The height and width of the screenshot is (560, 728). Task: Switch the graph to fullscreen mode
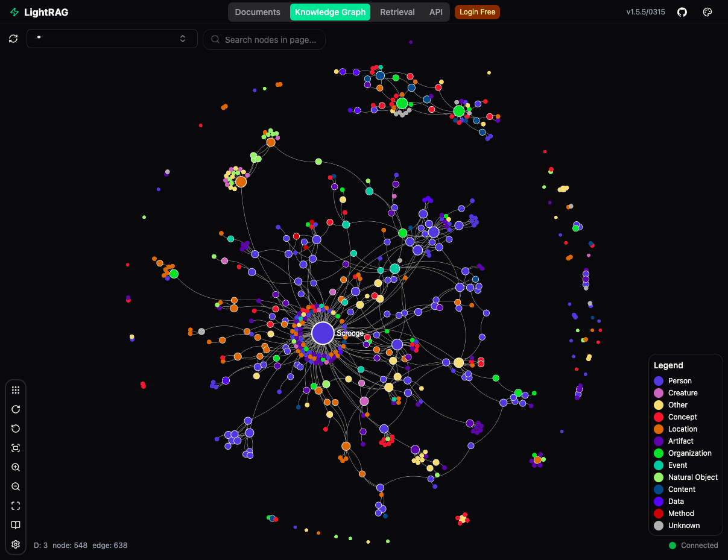pyautogui.click(x=16, y=506)
